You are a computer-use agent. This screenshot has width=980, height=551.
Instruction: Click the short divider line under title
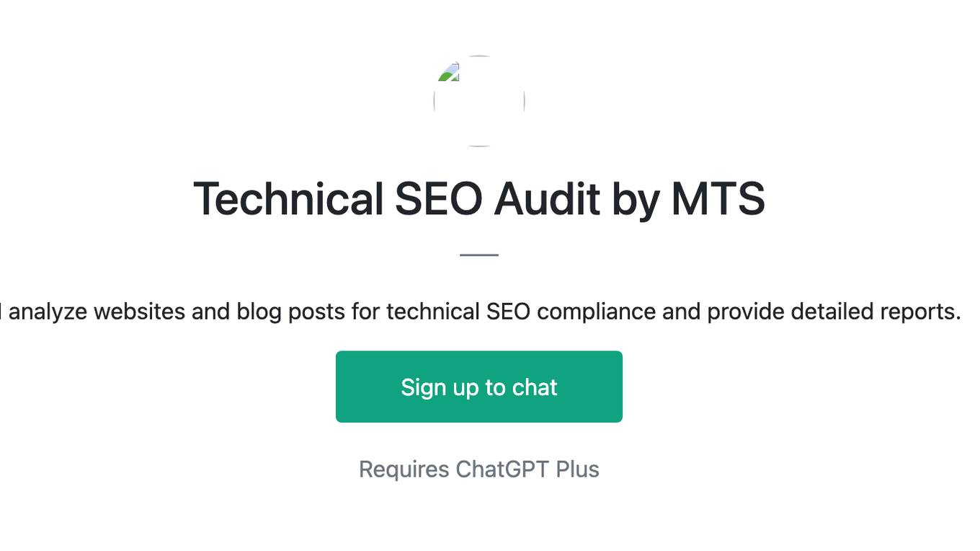click(479, 255)
